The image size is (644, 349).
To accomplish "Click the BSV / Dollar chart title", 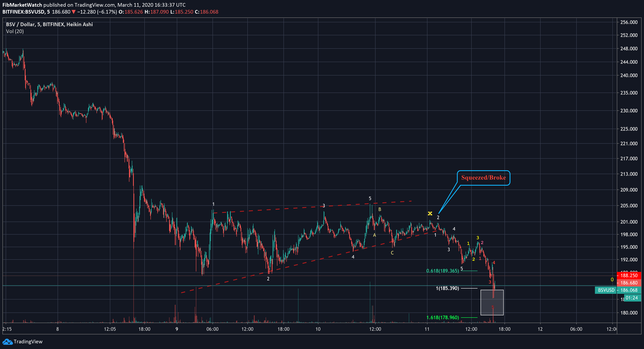I will 49,24.
